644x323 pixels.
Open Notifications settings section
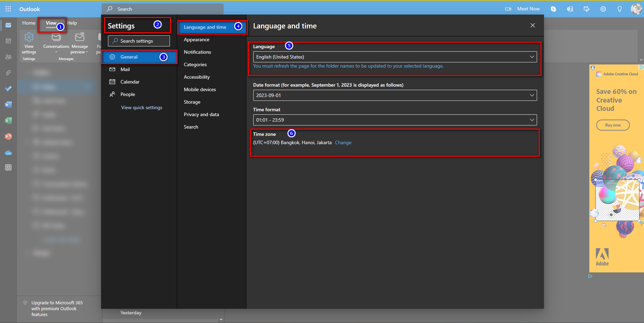click(197, 52)
